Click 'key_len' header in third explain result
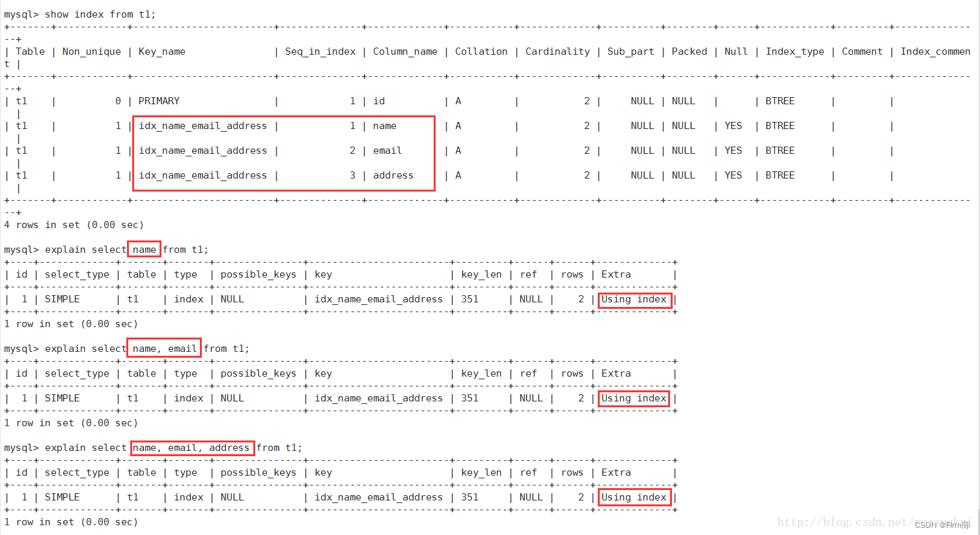The image size is (980, 535). (481, 472)
